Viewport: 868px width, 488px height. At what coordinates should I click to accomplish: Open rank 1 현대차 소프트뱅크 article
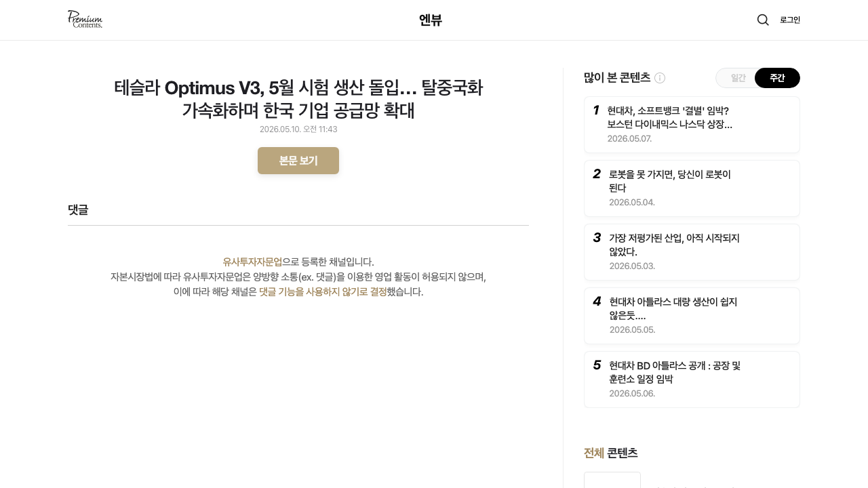point(692,125)
